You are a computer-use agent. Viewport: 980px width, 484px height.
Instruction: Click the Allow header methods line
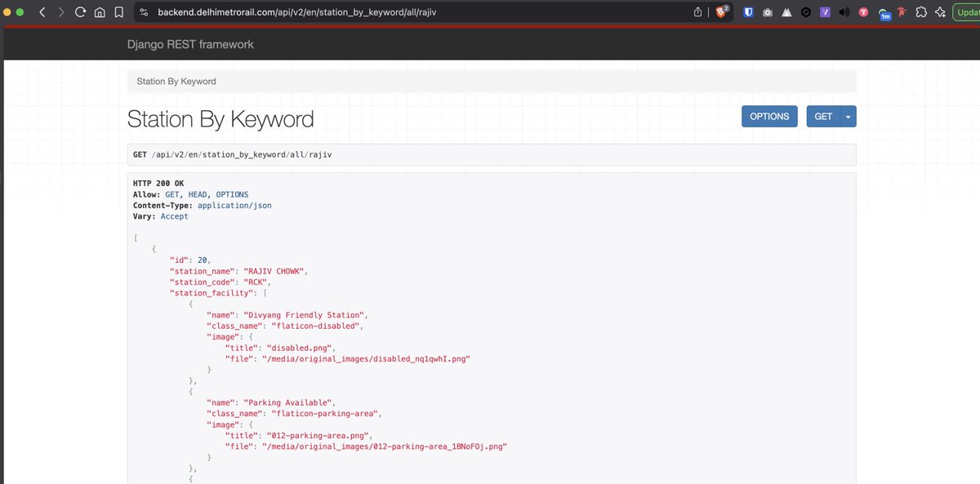point(190,194)
